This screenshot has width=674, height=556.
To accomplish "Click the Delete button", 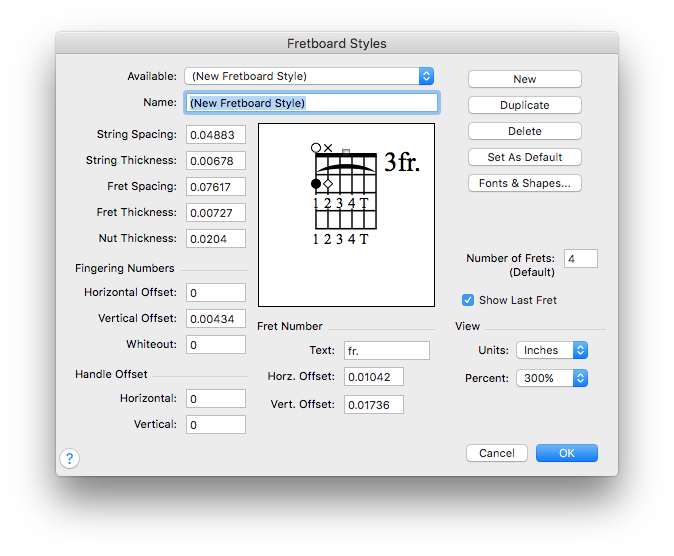I will point(524,131).
